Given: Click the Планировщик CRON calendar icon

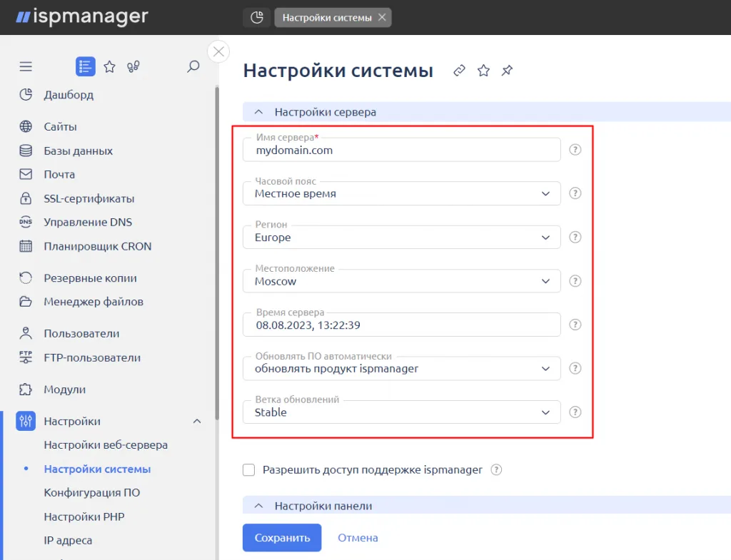Looking at the screenshot, I should 26,246.
